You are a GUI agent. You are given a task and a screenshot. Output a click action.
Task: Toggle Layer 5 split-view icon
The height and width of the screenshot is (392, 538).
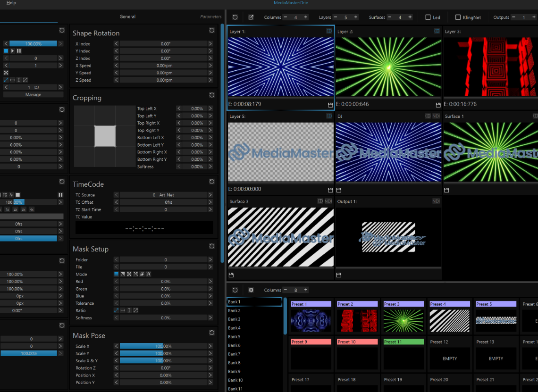tap(329, 116)
